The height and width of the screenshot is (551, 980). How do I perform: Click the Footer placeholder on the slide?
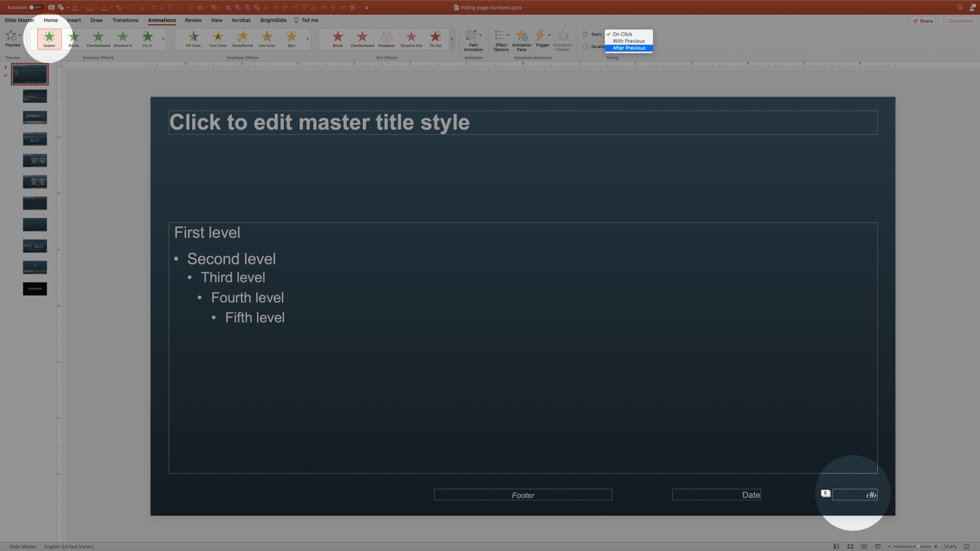[523, 495]
